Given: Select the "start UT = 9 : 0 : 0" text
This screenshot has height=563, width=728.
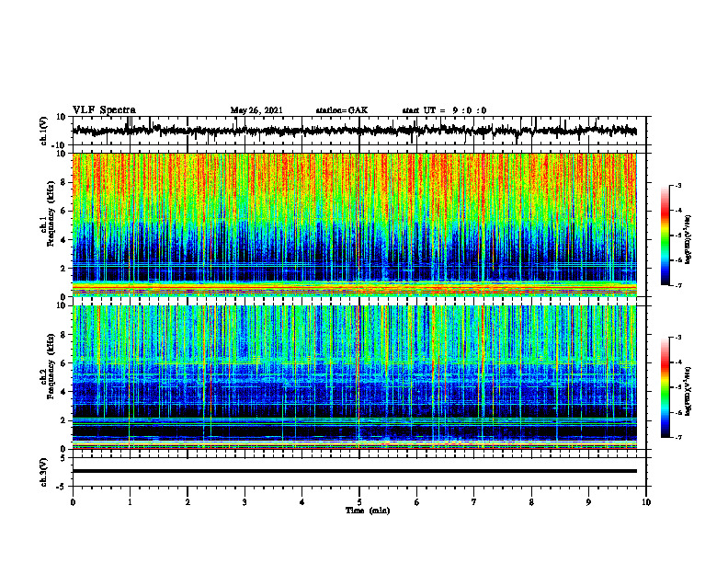Looking at the screenshot, I should [444, 110].
